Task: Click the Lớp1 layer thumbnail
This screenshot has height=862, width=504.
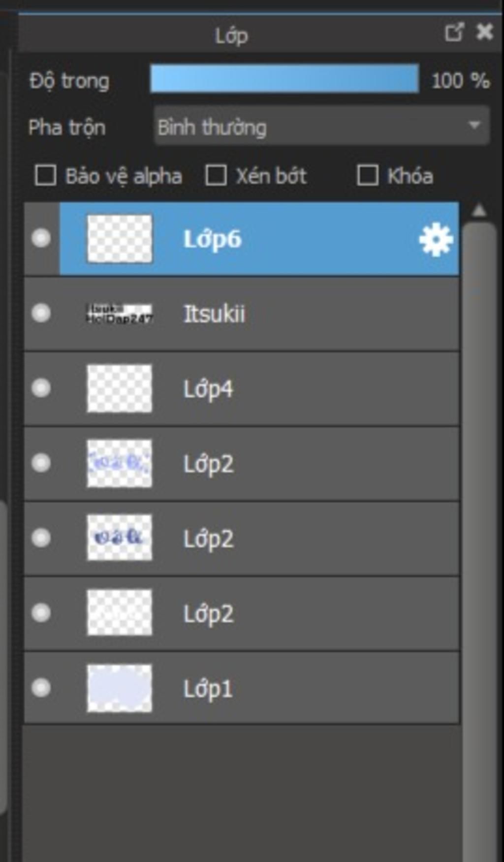Action: pos(119,688)
